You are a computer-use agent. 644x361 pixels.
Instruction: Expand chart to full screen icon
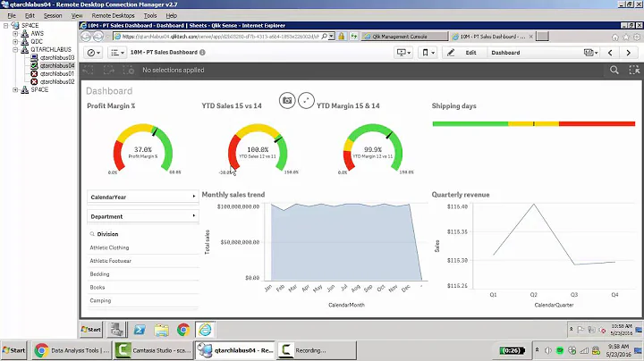coord(306,100)
